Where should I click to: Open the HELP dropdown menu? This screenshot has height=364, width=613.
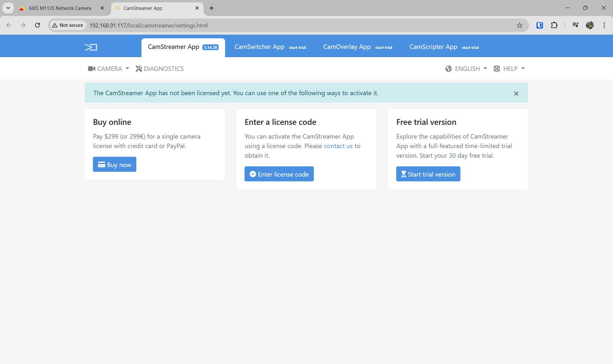point(509,69)
